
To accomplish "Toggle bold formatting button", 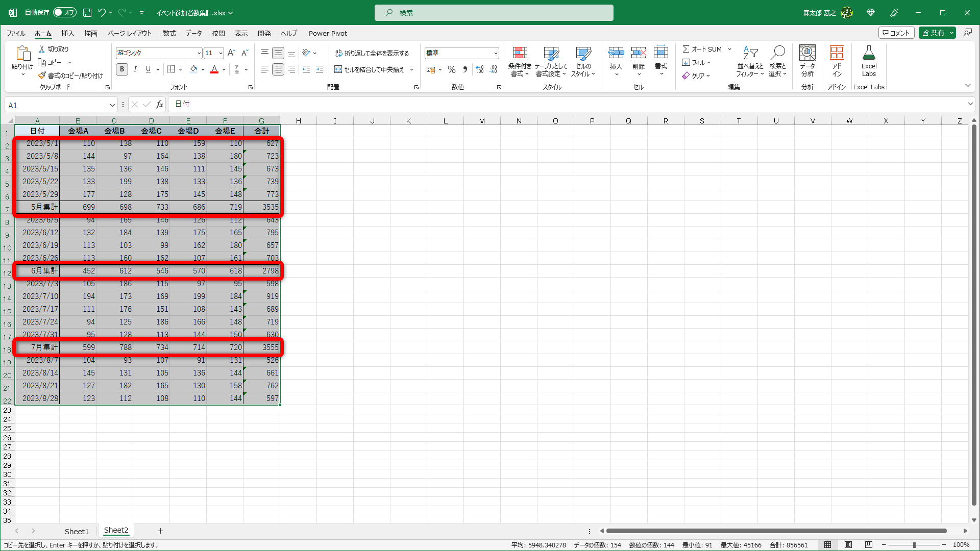I will coord(121,69).
